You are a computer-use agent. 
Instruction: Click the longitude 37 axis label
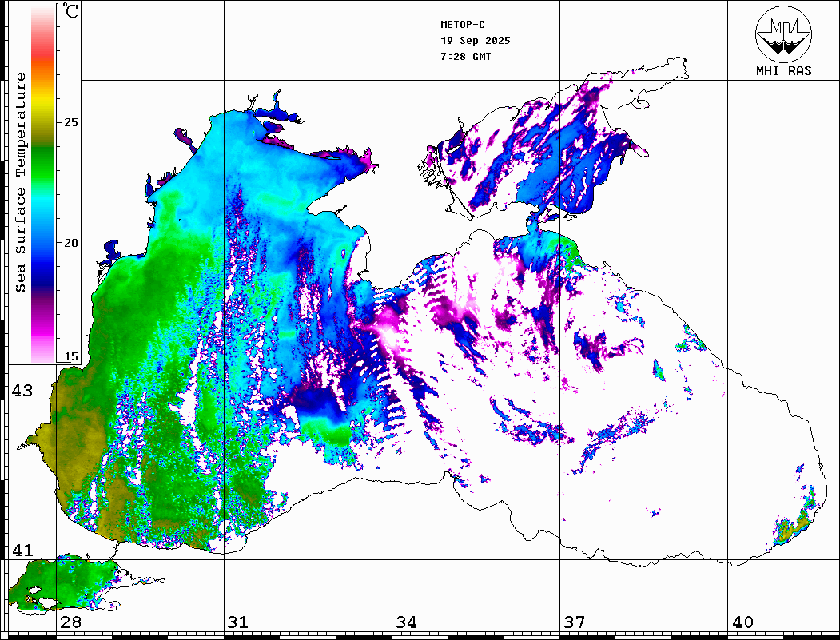coord(575,622)
